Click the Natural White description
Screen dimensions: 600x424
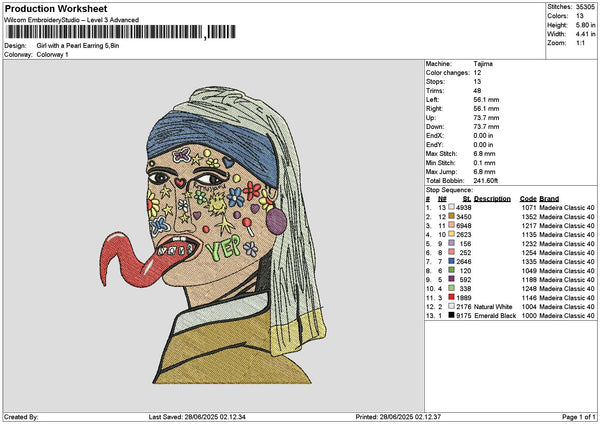point(493,307)
